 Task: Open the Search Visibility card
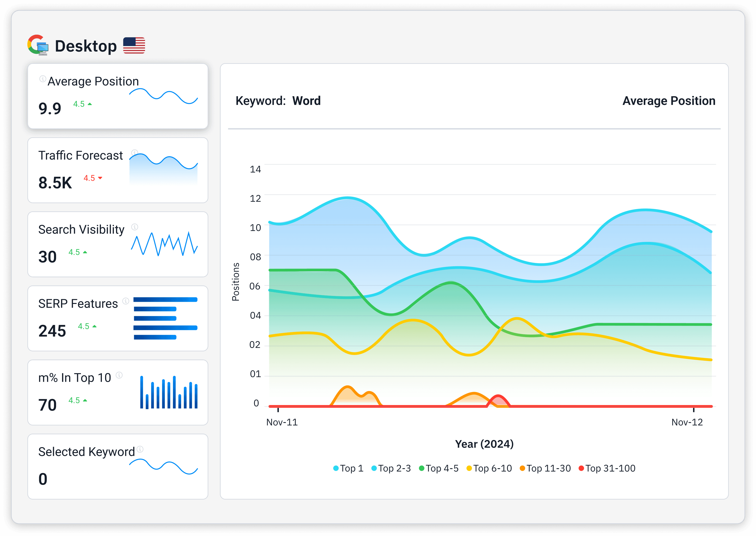tap(118, 244)
